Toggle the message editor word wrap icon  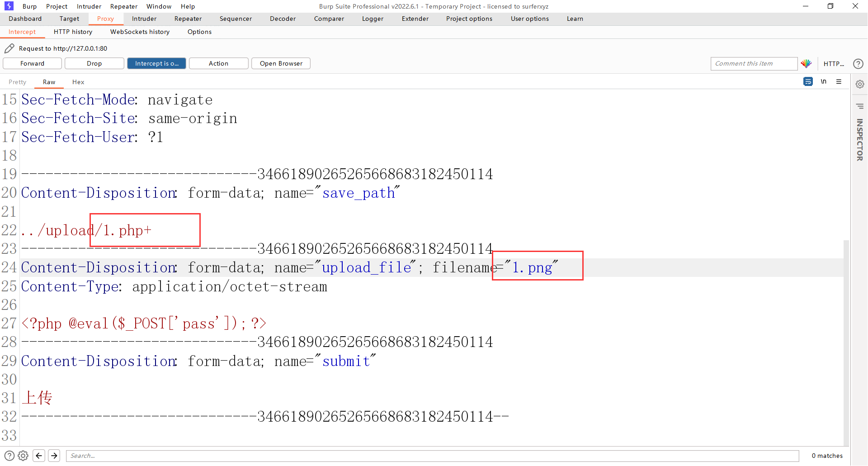(x=808, y=81)
